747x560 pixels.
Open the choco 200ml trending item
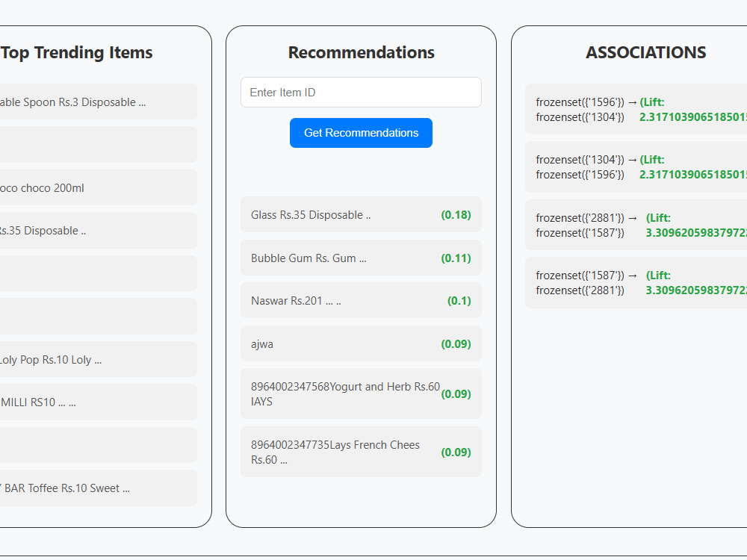tap(98, 187)
